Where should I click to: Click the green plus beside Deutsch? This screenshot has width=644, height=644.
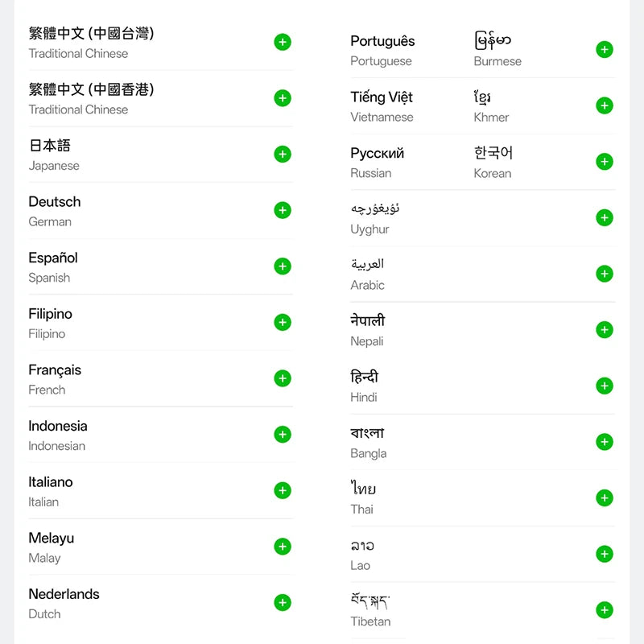[283, 210]
